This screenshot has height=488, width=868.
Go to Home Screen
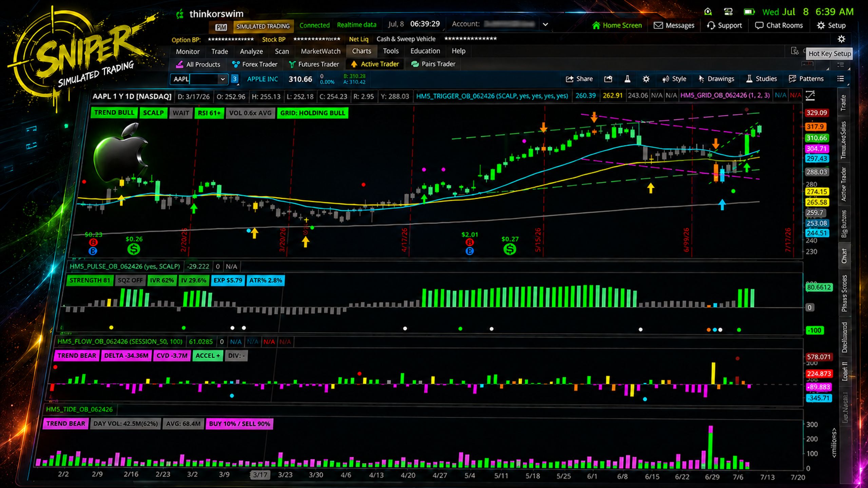pos(617,25)
